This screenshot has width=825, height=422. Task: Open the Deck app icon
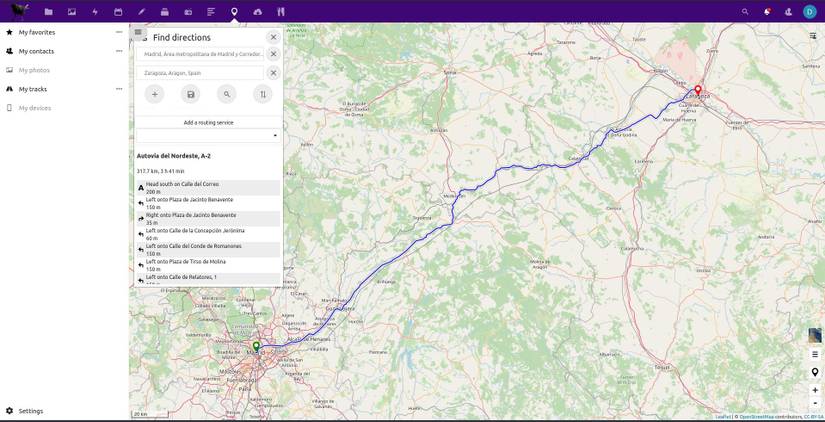click(165, 12)
